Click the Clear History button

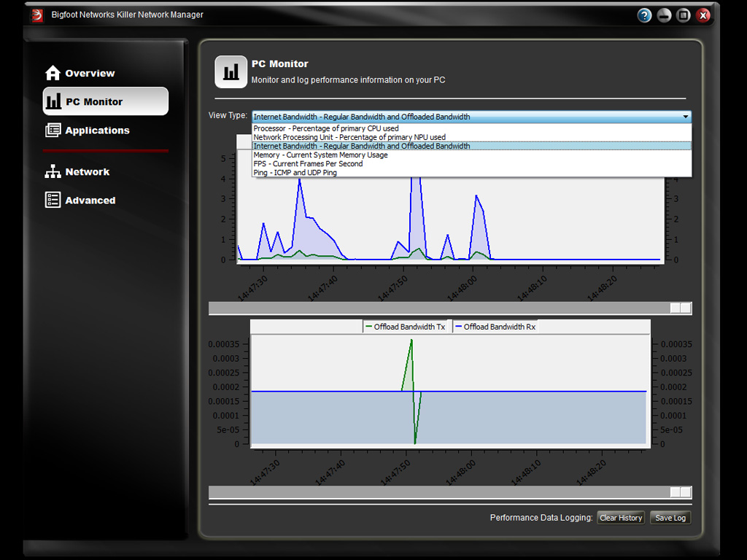pyautogui.click(x=621, y=518)
